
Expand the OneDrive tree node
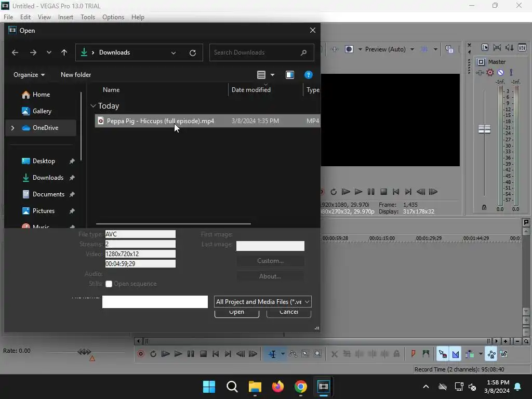pos(12,128)
